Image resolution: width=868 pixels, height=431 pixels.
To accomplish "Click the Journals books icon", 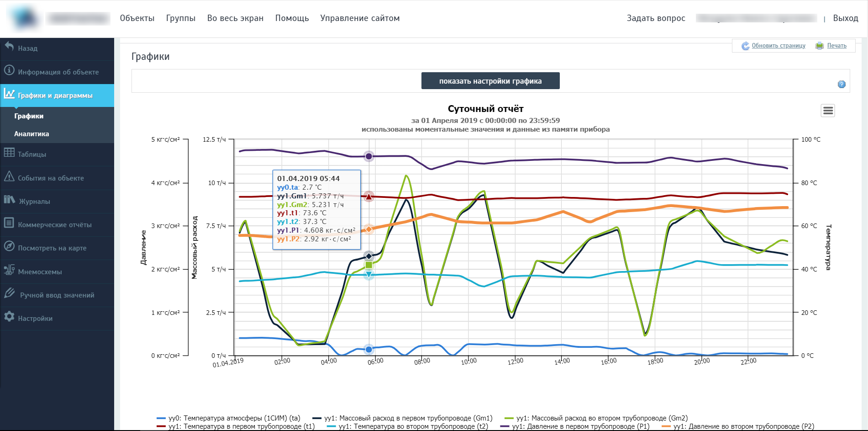I will pyautogui.click(x=10, y=200).
